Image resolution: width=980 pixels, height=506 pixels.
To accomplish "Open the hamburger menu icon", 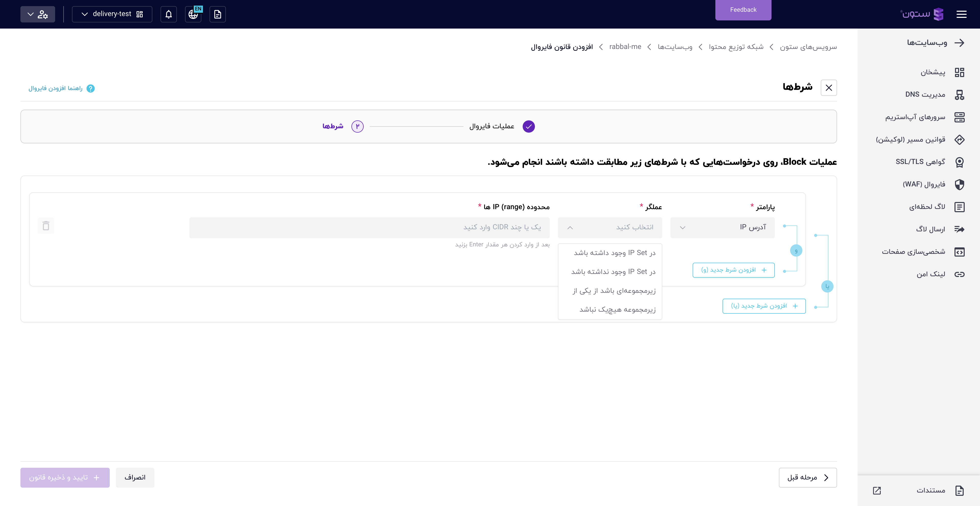I will tap(961, 14).
